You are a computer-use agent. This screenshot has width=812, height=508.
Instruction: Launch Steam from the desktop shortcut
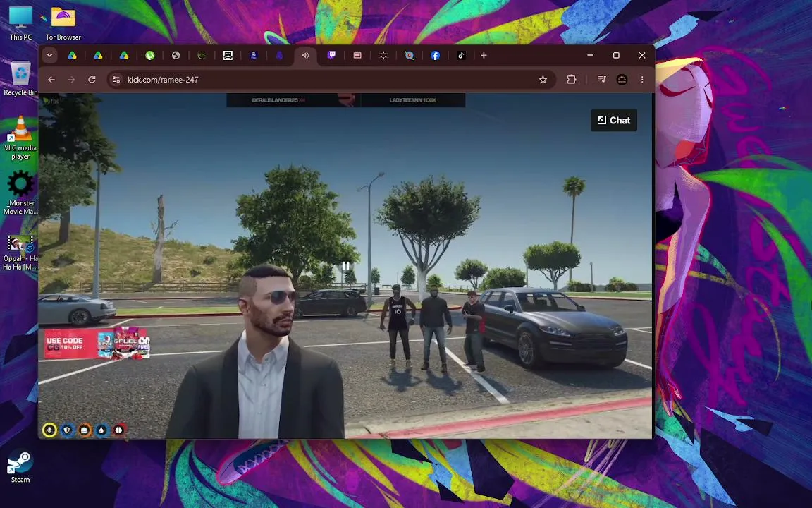pyautogui.click(x=20, y=466)
